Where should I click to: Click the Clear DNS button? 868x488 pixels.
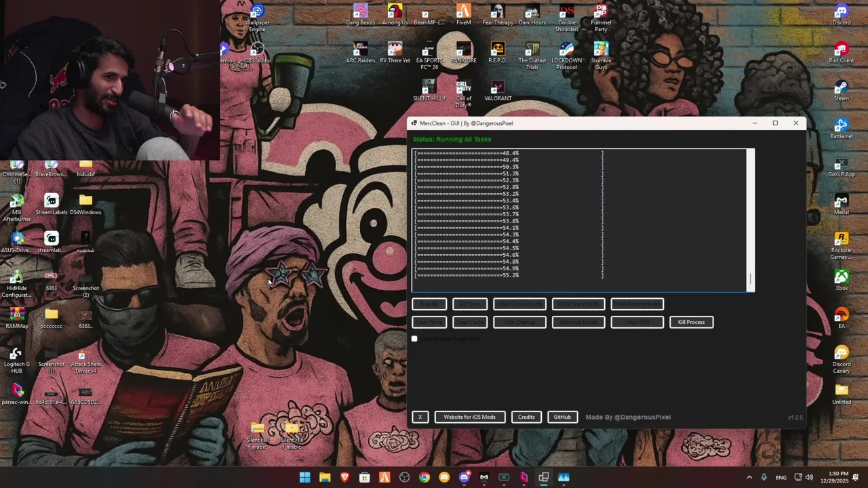pyautogui.click(x=637, y=322)
